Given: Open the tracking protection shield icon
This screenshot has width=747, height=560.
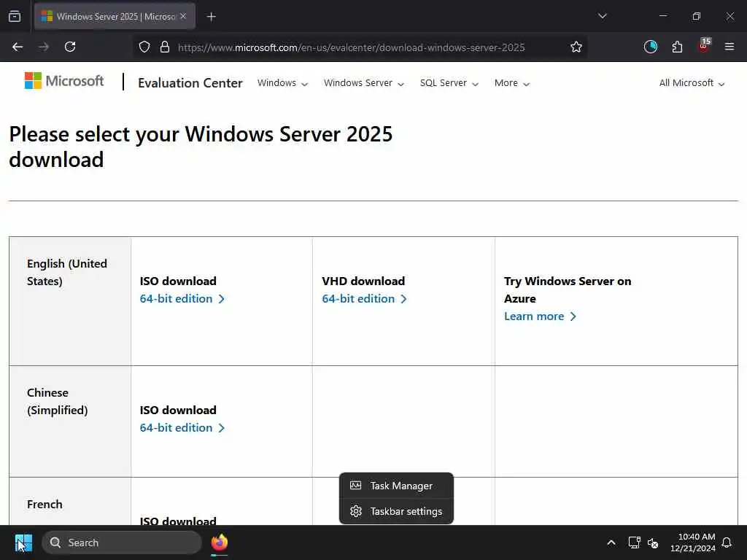Looking at the screenshot, I should coord(144,47).
